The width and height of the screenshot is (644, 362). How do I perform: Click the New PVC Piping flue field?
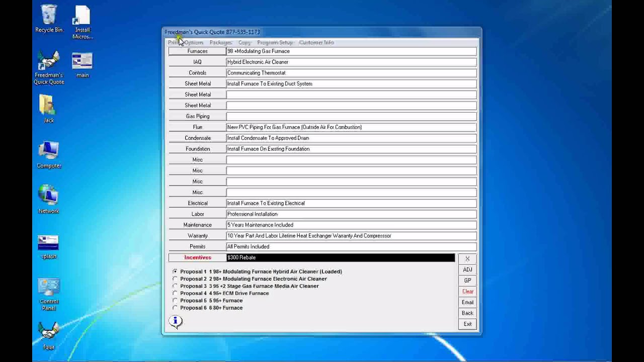click(351, 127)
